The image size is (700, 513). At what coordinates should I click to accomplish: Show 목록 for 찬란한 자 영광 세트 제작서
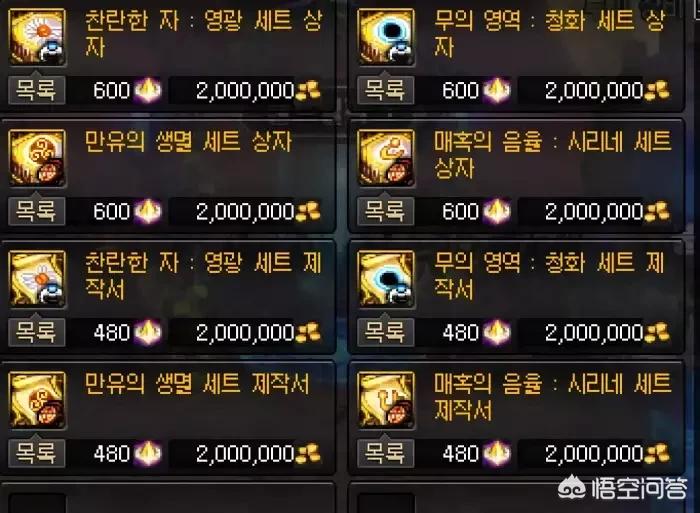coord(37,332)
